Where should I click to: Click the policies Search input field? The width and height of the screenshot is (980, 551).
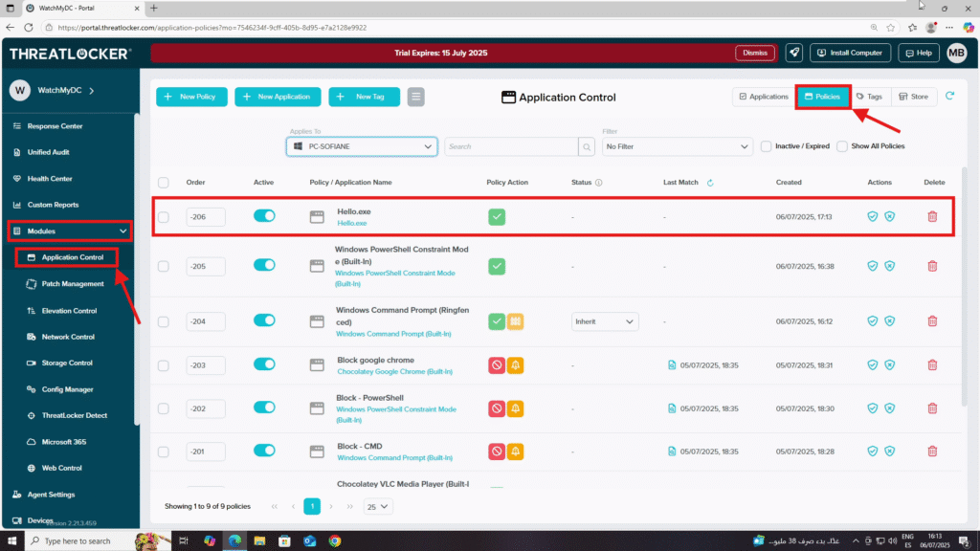coord(511,146)
